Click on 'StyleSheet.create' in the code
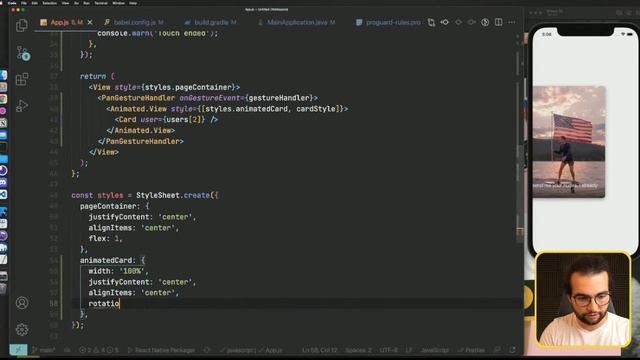640x360 pixels. pos(173,195)
